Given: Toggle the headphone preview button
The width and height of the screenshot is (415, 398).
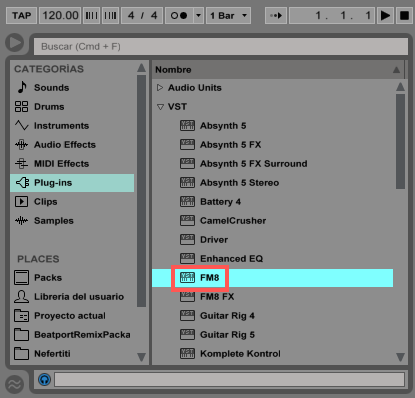Looking at the screenshot, I should click(x=45, y=380).
